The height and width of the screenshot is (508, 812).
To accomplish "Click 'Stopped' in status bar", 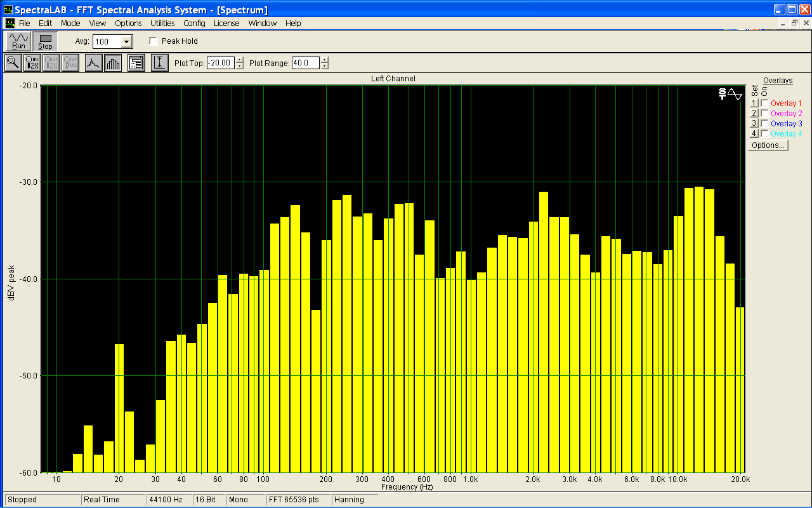I will tap(43, 500).
